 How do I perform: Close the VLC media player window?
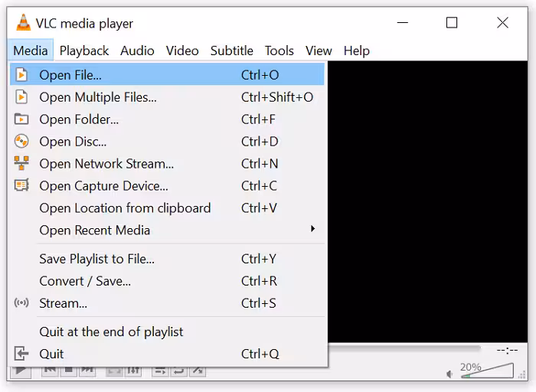[x=502, y=23]
